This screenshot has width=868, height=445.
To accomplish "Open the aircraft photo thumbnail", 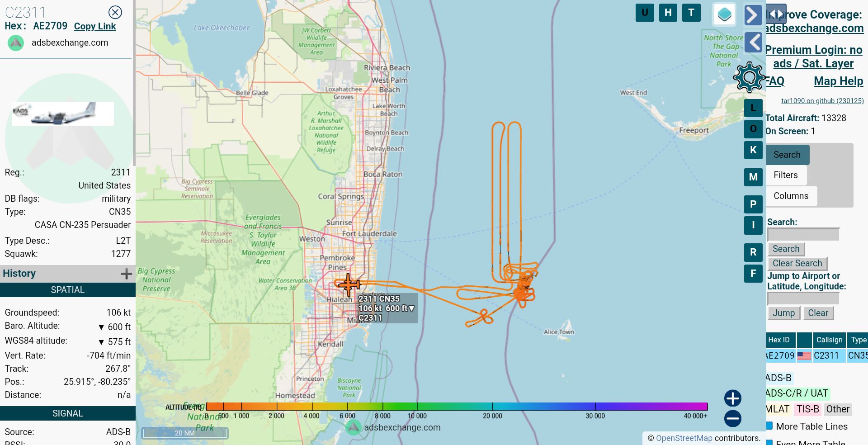I will coord(62,114).
